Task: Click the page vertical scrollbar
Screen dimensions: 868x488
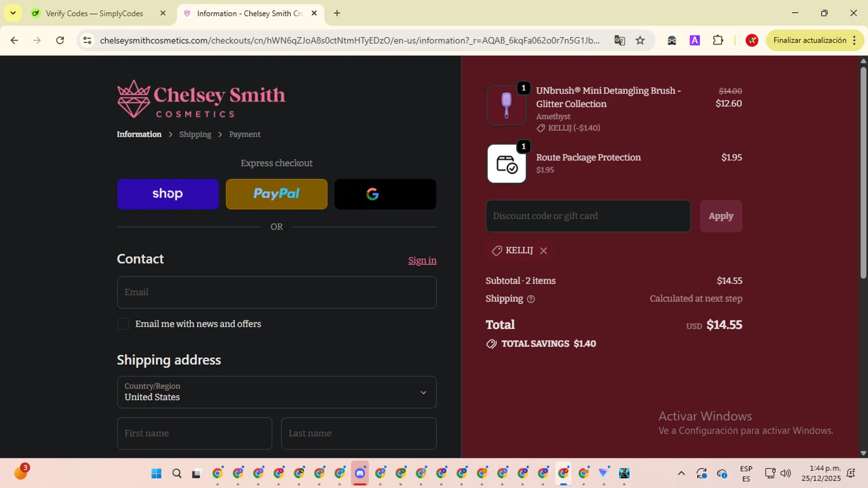Action: point(863,174)
